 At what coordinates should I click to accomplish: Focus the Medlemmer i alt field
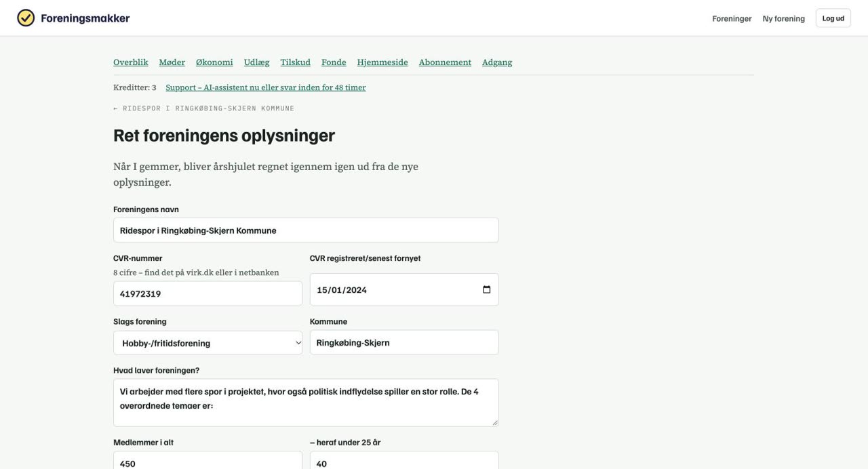pyautogui.click(x=208, y=461)
